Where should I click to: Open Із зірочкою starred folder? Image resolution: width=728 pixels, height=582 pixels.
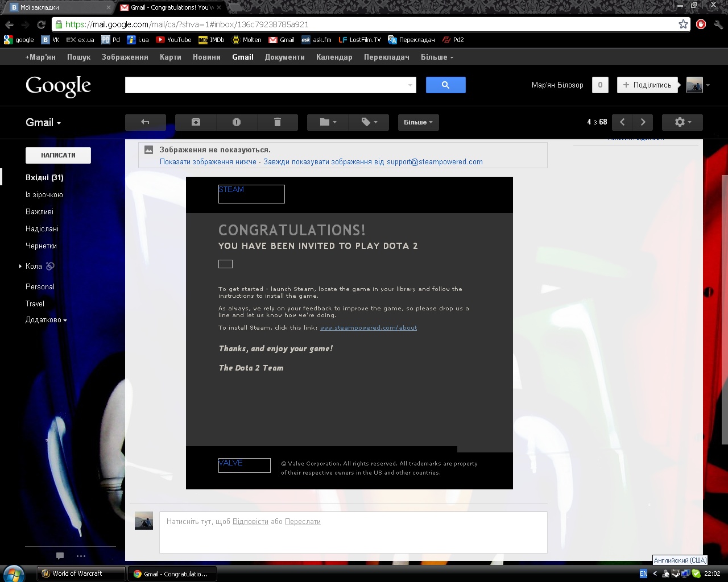44,195
